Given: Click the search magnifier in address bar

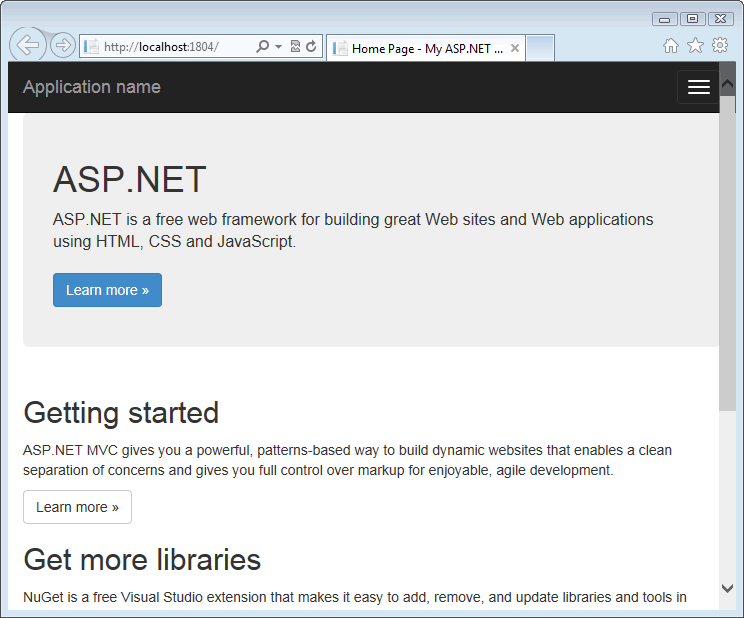Looking at the screenshot, I should (262, 46).
